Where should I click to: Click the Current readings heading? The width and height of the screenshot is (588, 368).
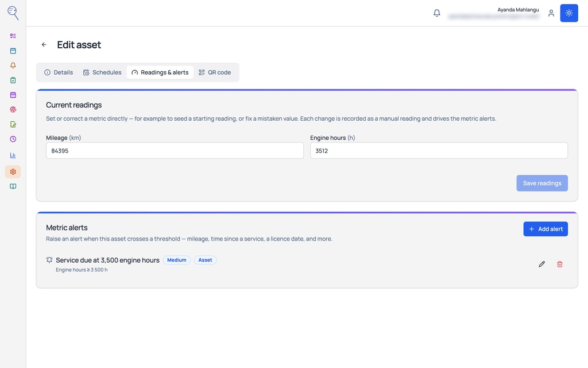(x=74, y=105)
